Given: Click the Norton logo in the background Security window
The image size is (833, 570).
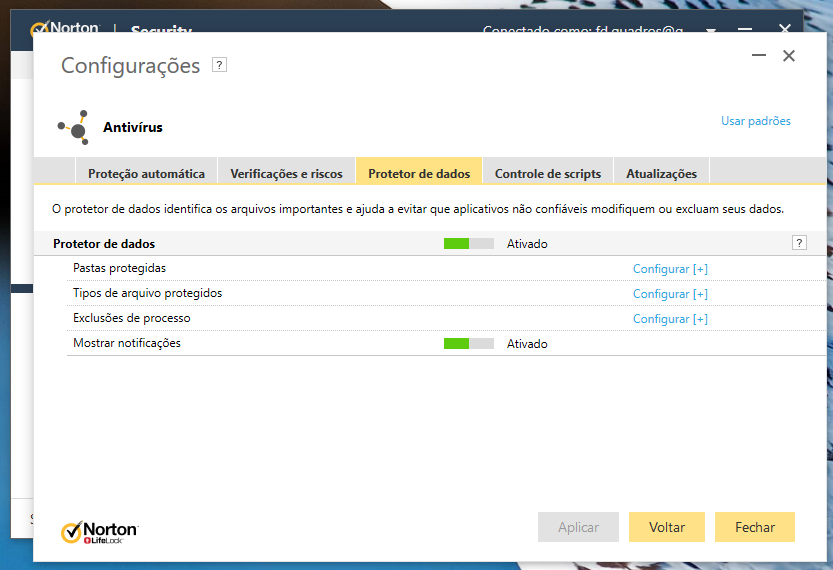Looking at the screenshot, I should (x=65, y=28).
